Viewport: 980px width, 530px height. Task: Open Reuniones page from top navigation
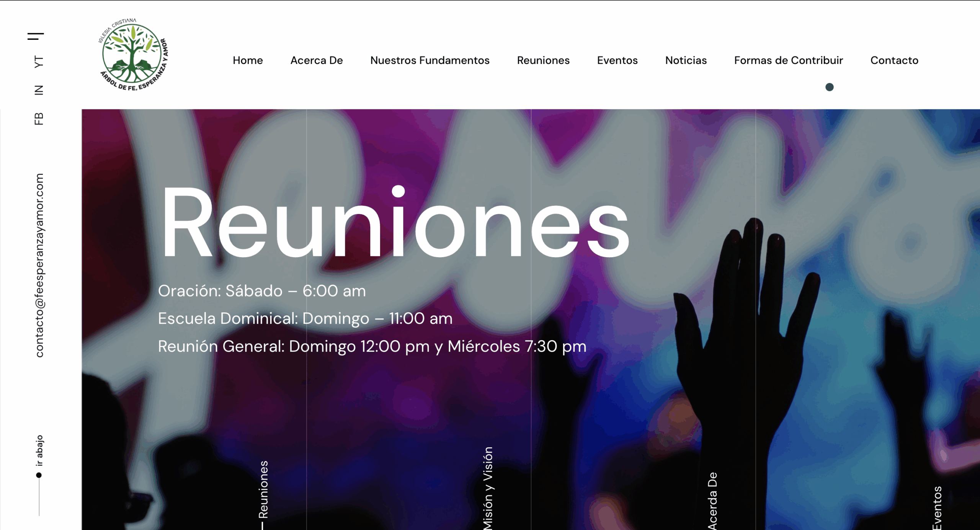[543, 60]
